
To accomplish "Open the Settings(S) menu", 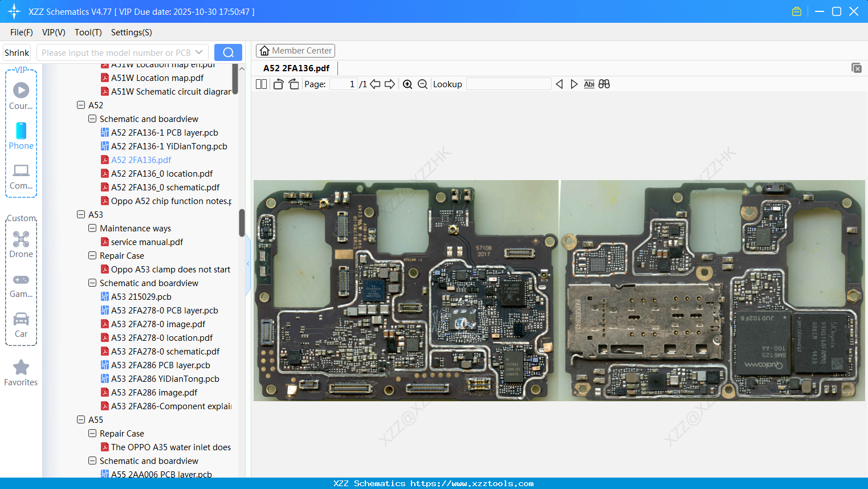I will tap(132, 32).
